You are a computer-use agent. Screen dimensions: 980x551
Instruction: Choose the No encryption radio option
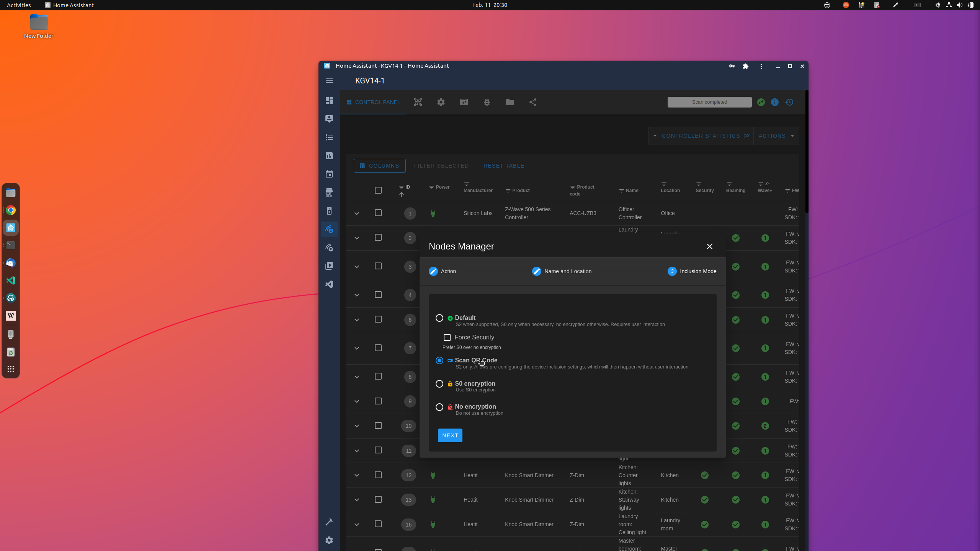[439, 407]
